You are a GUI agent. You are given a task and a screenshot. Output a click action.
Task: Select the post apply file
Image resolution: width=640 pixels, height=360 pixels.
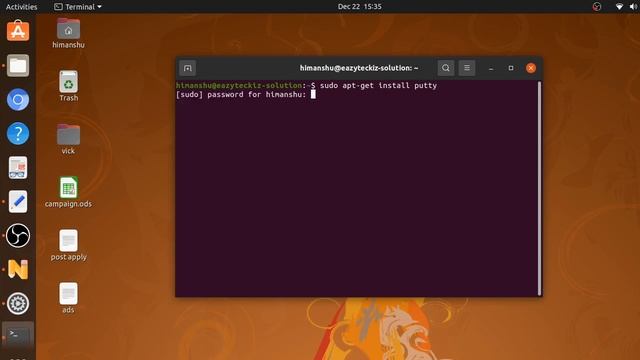pyautogui.click(x=68, y=245)
